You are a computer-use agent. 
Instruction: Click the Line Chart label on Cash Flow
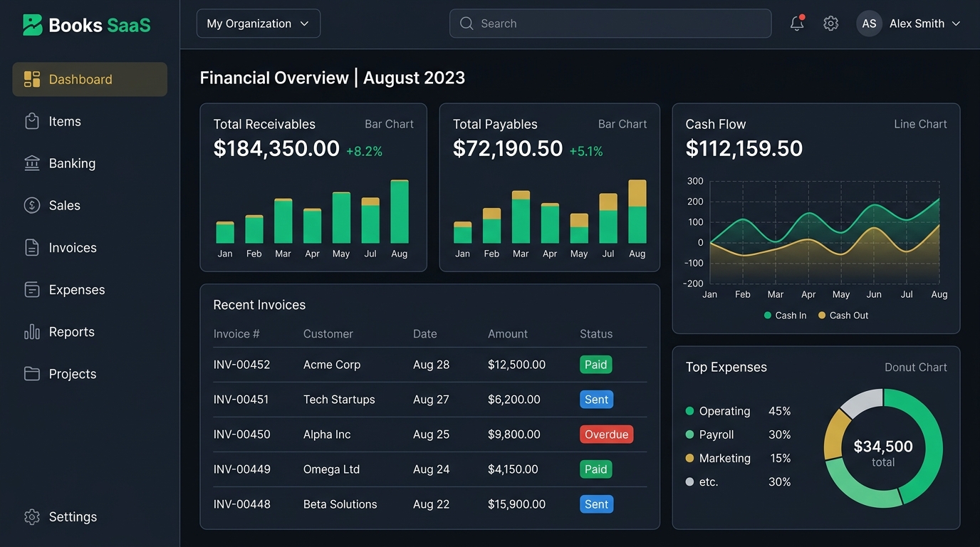920,124
